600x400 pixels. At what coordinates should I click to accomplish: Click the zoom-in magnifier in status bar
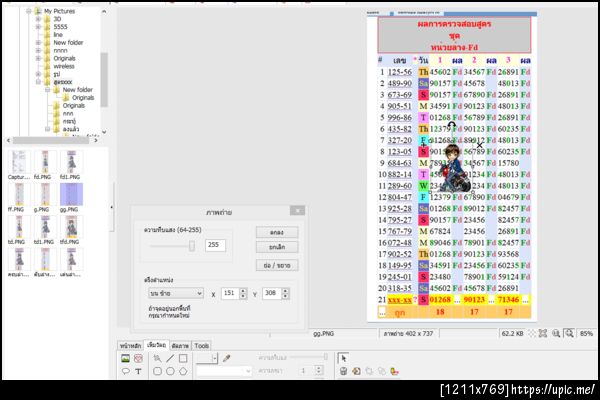pos(556,333)
